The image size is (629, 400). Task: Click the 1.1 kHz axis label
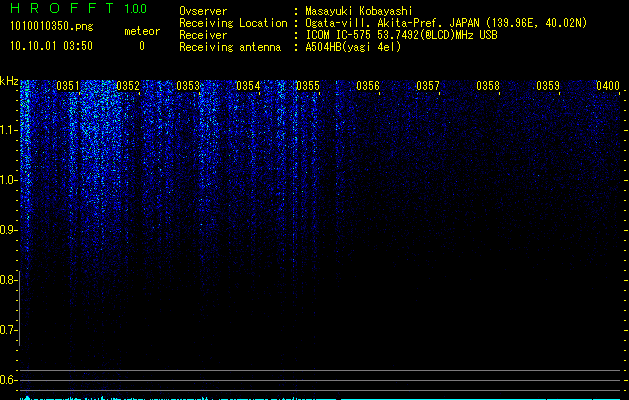7,130
